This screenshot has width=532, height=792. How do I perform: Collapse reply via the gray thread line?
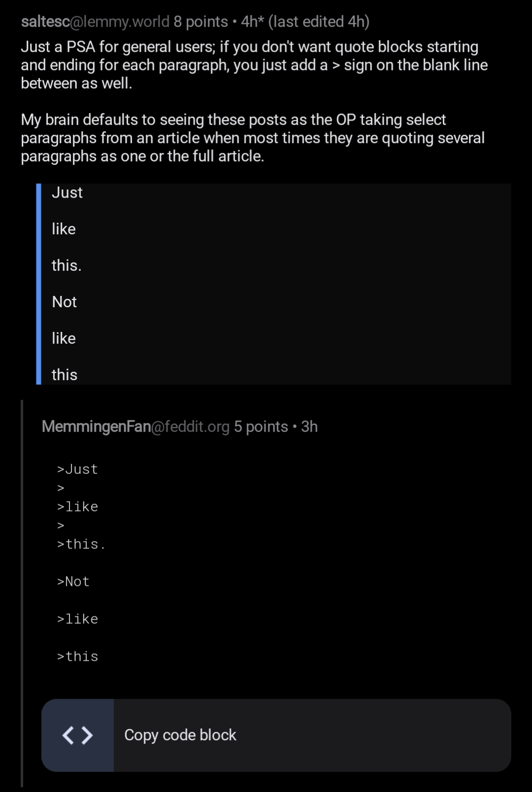pyautogui.click(x=22, y=593)
